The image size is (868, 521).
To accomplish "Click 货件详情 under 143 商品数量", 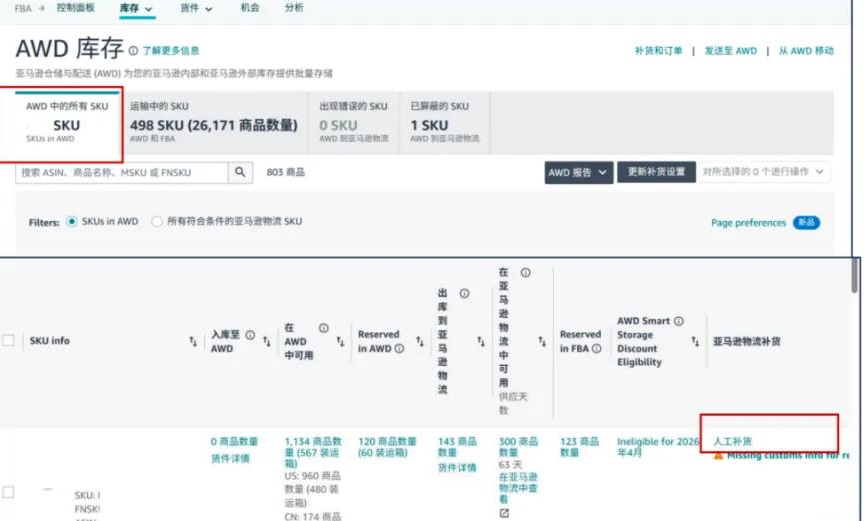I will [x=457, y=468].
